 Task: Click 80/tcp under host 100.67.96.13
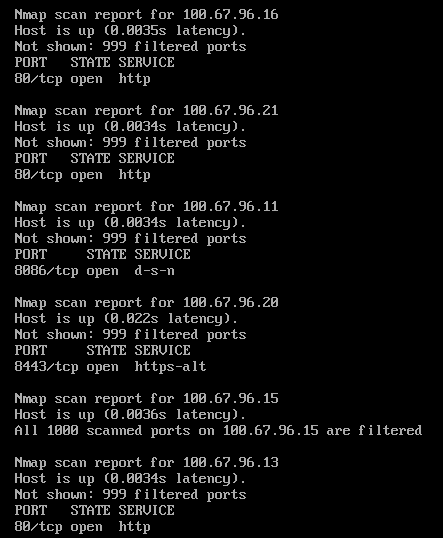38,527
